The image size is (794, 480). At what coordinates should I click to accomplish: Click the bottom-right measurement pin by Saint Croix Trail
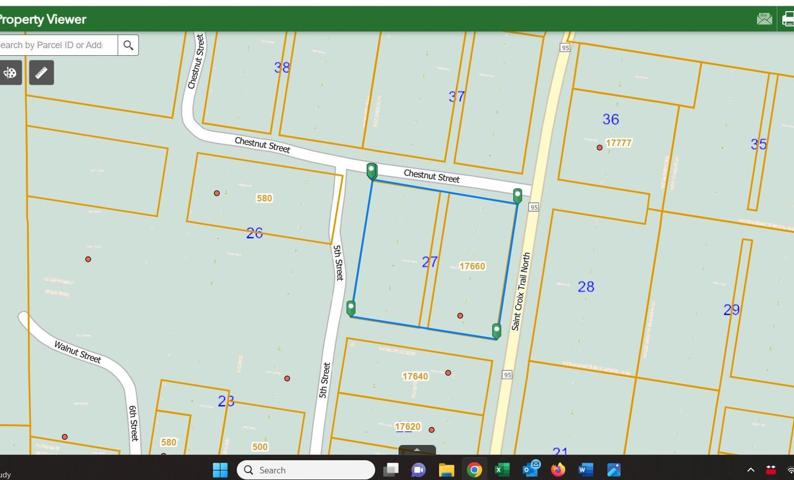tap(497, 330)
